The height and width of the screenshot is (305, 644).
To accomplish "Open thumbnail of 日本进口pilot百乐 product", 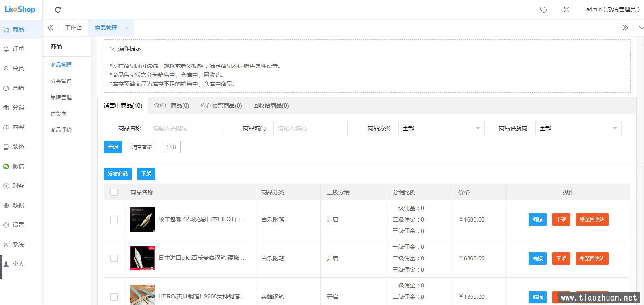I will point(143,258).
